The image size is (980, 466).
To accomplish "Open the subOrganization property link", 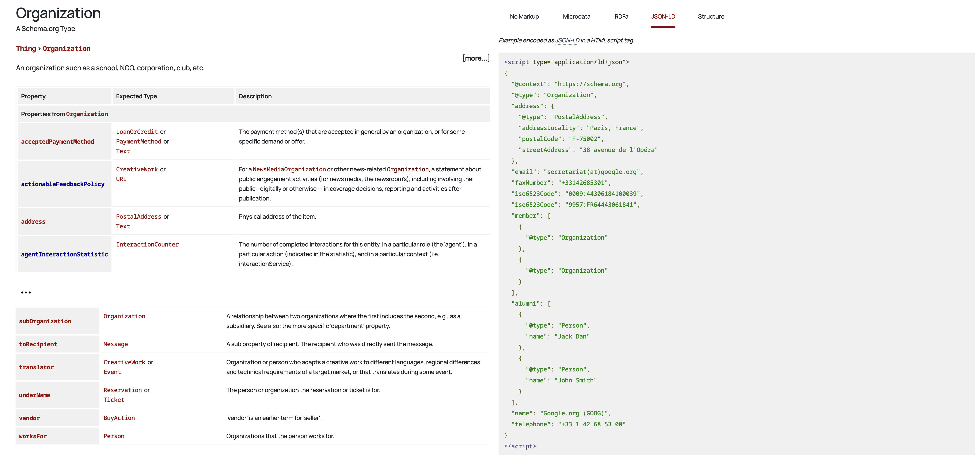I will [45, 321].
